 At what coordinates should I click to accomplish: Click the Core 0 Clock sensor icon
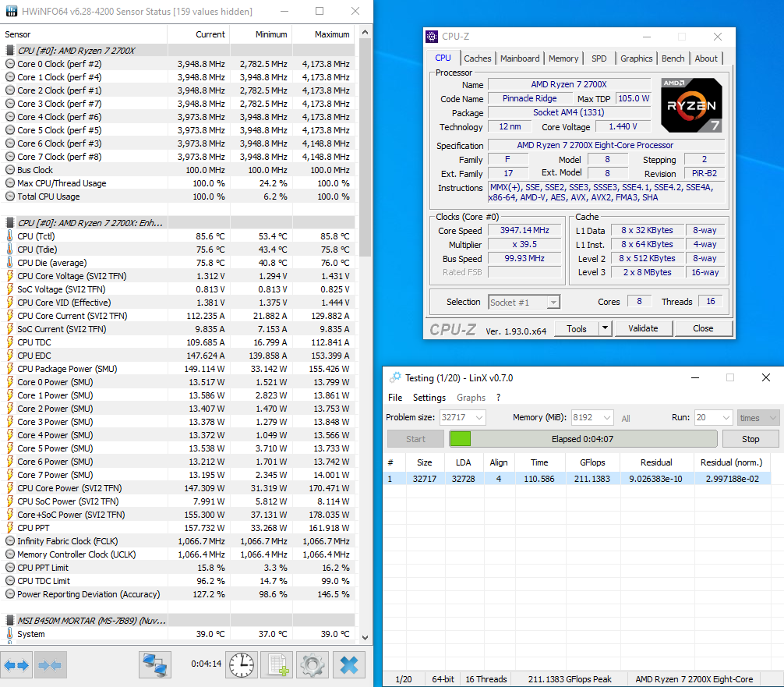[9, 64]
